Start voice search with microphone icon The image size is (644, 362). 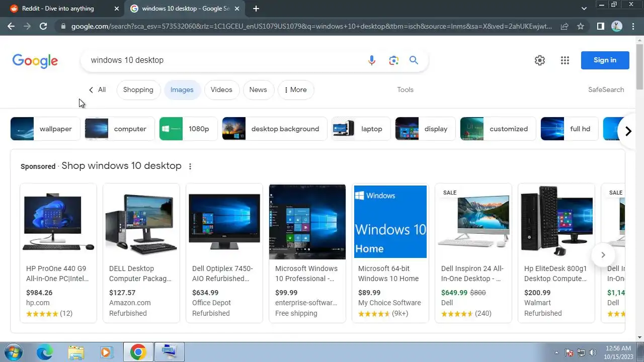pos(372,60)
